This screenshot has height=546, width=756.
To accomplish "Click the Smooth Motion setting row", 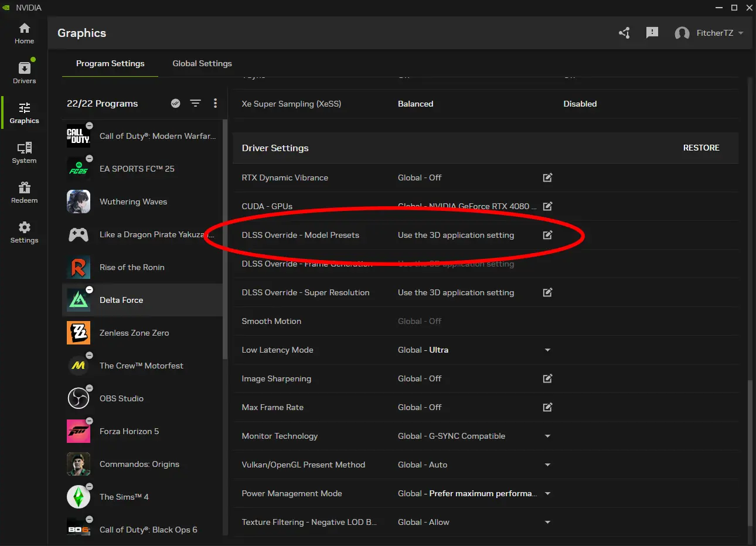I will [485, 321].
